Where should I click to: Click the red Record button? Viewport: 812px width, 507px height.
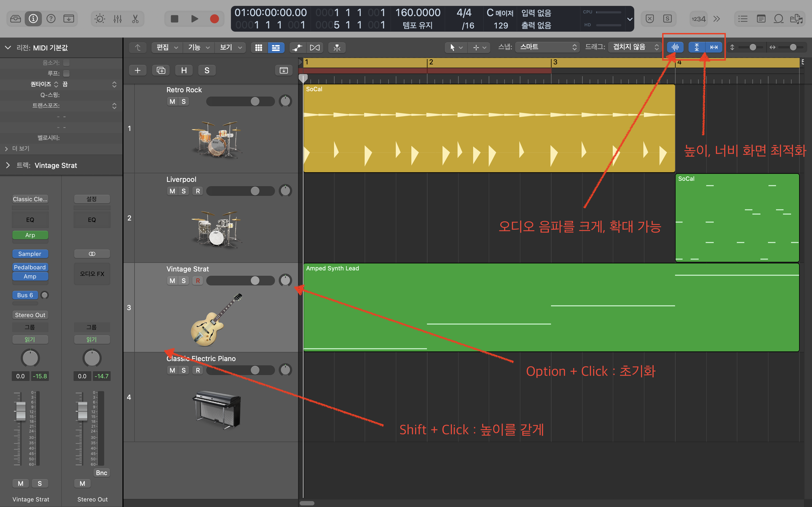pos(214,19)
